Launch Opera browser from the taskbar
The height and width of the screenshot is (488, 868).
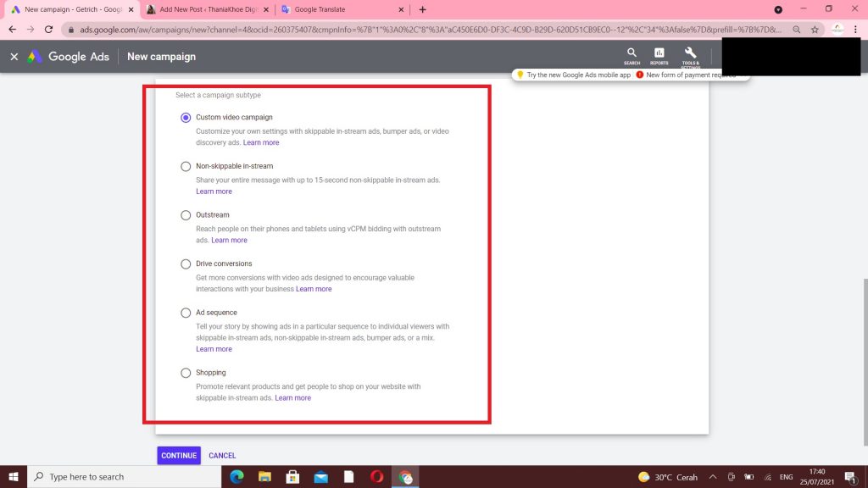point(376,477)
